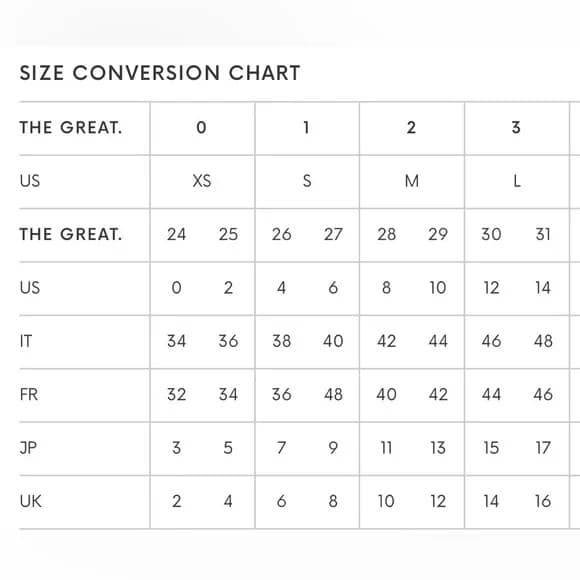Click waist size 24 cell
The height and width of the screenshot is (580, 580).
tap(176, 235)
